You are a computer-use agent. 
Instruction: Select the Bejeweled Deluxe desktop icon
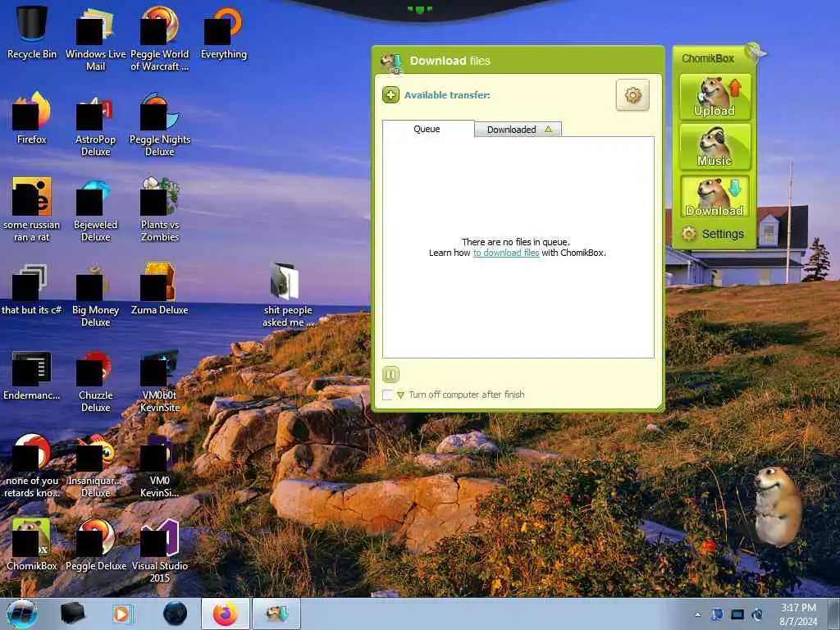tap(95, 209)
